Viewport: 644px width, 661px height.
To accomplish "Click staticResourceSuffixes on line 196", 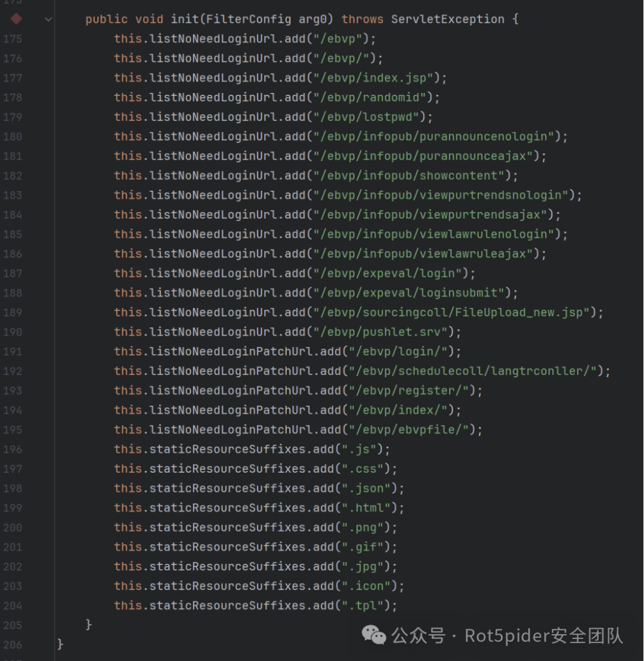I will (227, 449).
